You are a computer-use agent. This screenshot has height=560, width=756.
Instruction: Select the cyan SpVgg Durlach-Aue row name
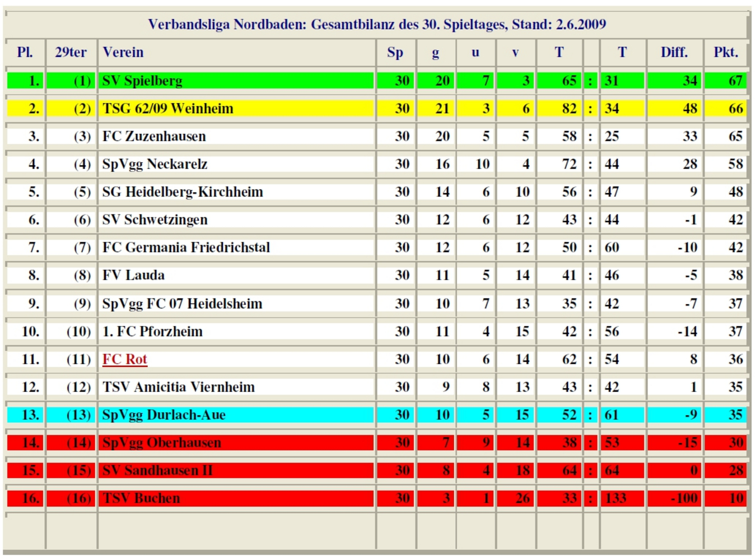164,415
